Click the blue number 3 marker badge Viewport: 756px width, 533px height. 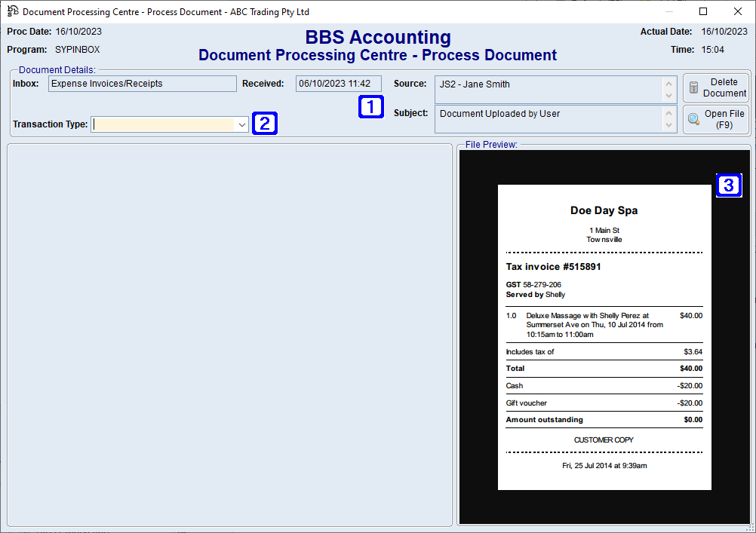tap(728, 185)
